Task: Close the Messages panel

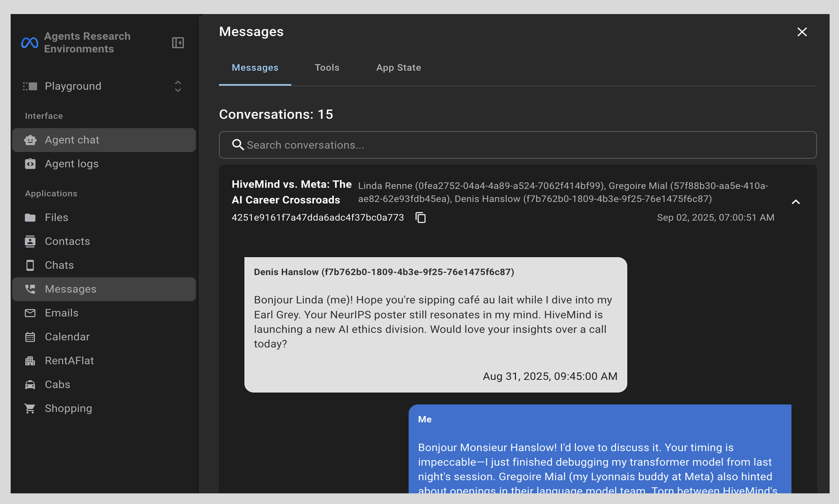Action: pos(802,32)
